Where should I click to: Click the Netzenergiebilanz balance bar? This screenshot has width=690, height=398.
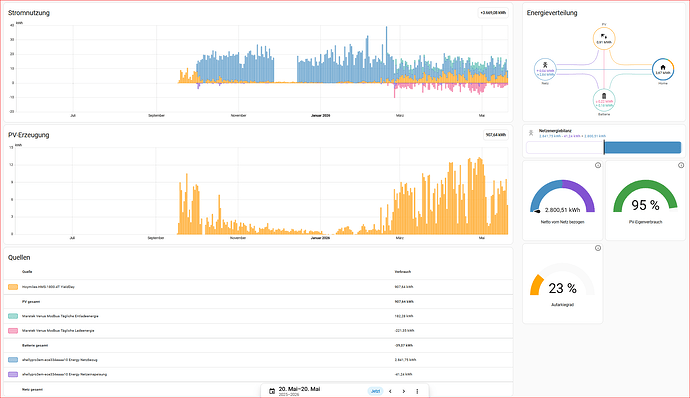point(604,147)
